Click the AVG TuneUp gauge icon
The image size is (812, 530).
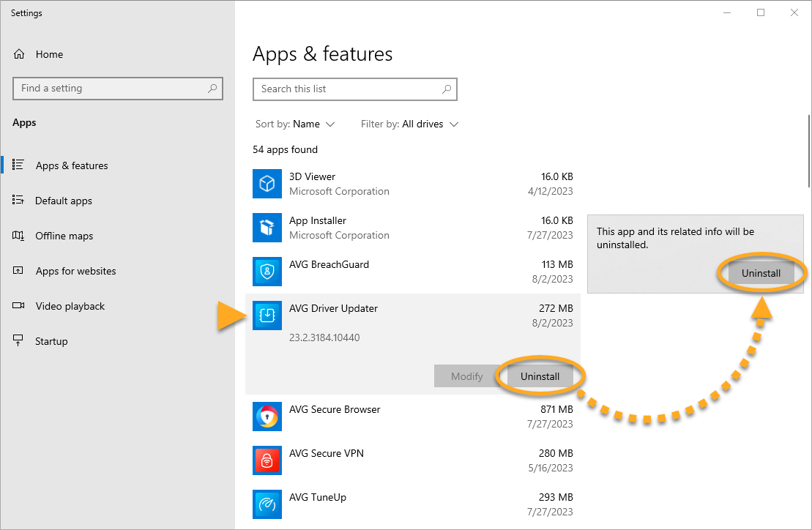(267, 504)
